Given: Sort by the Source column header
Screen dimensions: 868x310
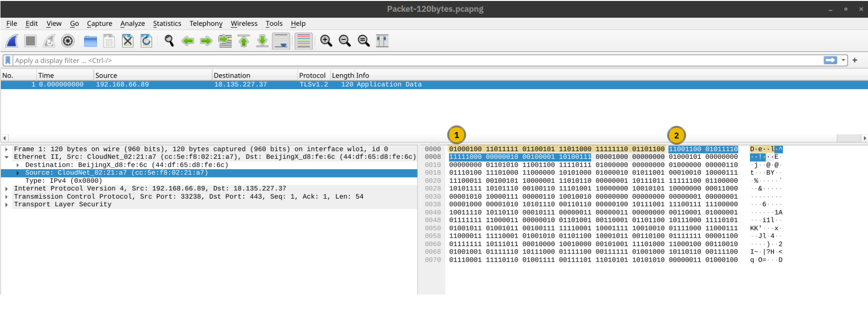Looking at the screenshot, I should tap(153, 76).
